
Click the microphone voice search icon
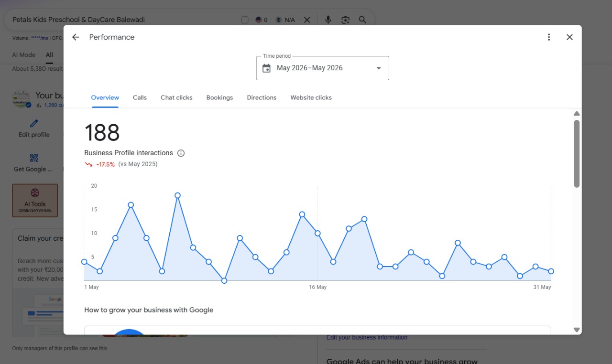[328, 20]
